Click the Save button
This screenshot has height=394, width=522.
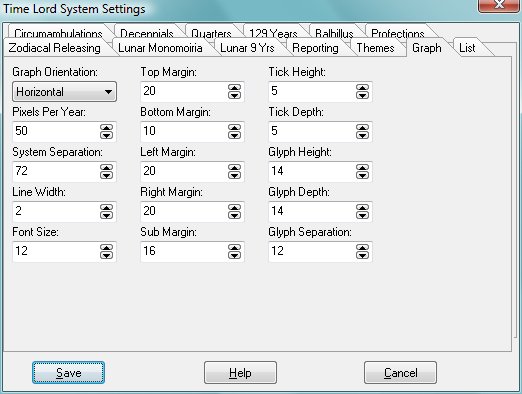click(x=68, y=373)
